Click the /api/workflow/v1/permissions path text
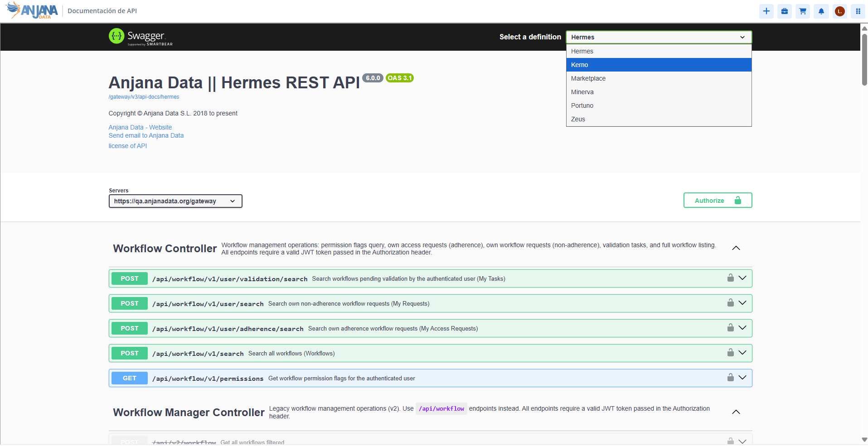 coord(208,379)
